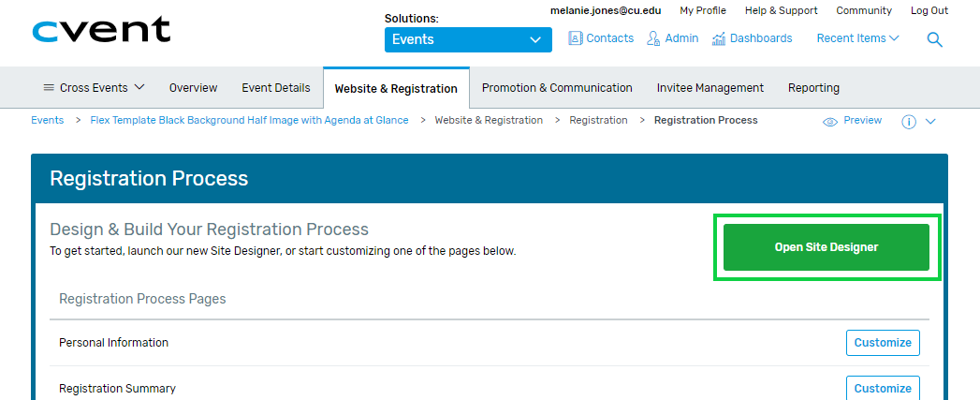Click the Preview link with the eye icon
Image resolution: width=980 pixels, height=400 pixels.
click(x=853, y=121)
